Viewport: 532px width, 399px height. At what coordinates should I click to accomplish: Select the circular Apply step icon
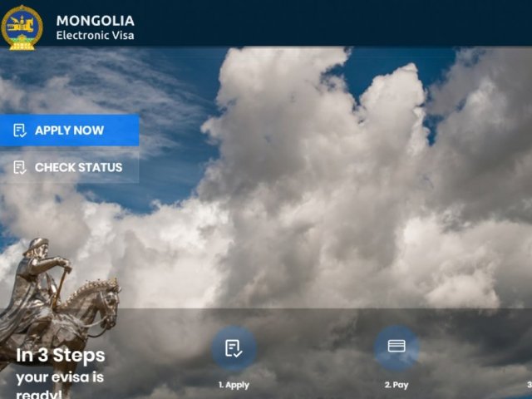(x=234, y=348)
